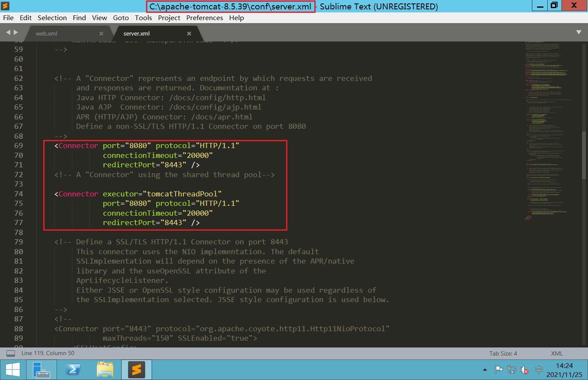Click line number 74 in gutter
588x380 pixels.
(x=18, y=194)
